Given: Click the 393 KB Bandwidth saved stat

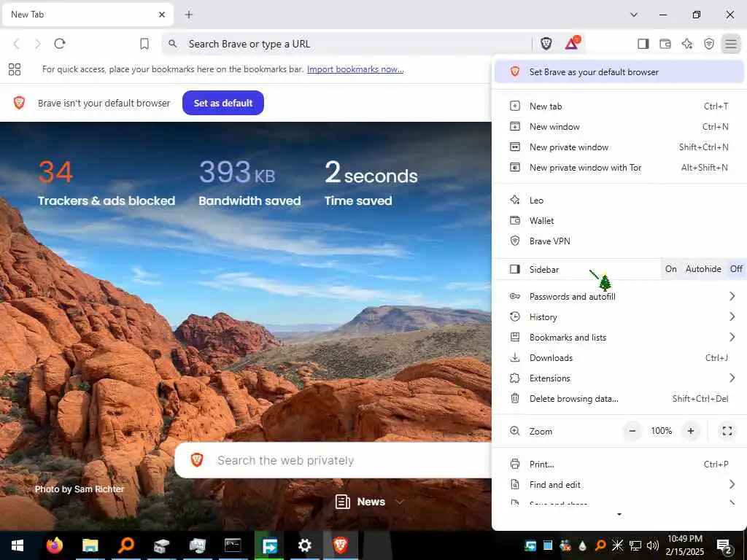Looking at the screenshot, I should pos(249,183).
